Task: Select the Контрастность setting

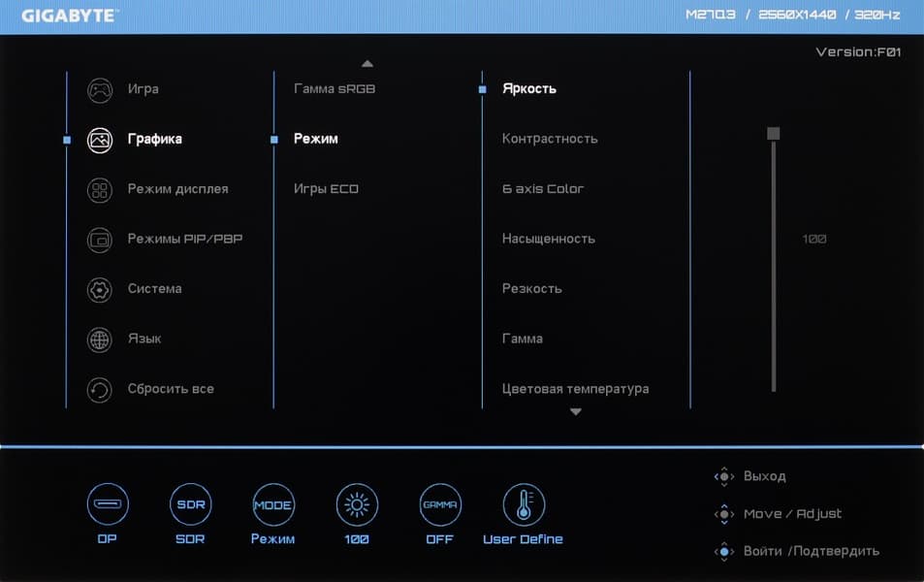Action: tap(550, 139)
